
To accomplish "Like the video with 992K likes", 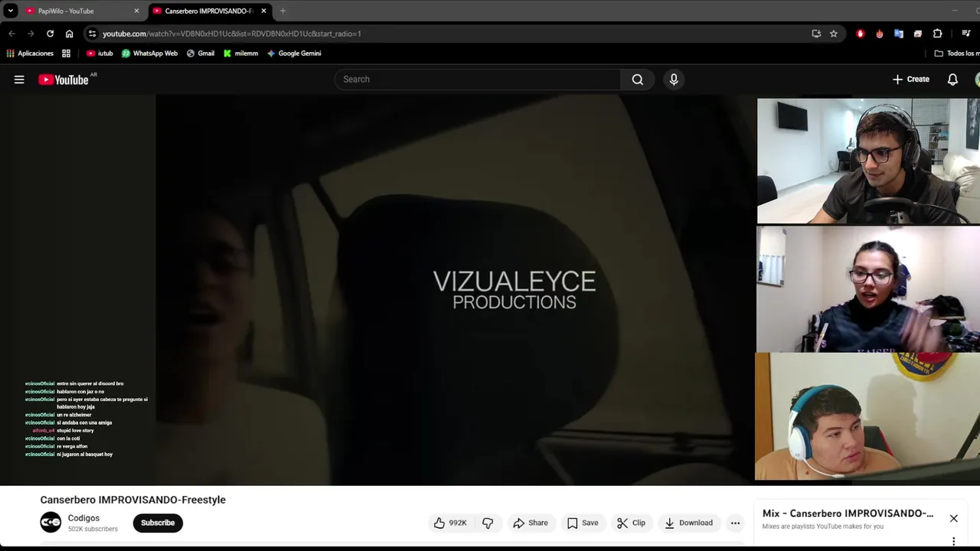I will [x=450, y=523].
